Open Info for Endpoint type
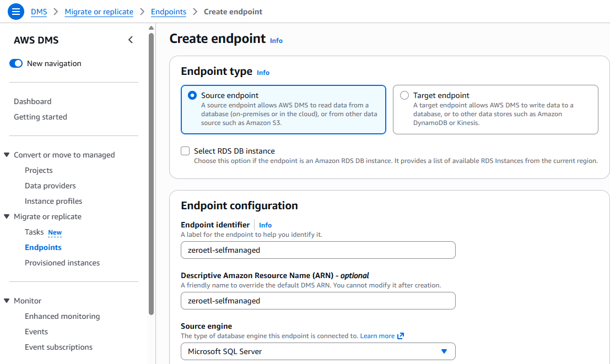610x364 pixels. click(x=263, y=73)
